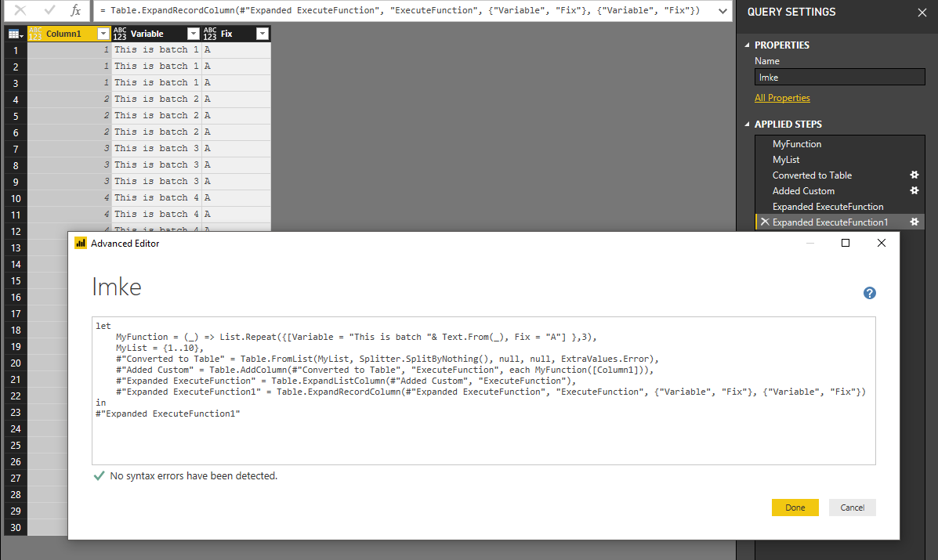Click Column1 cell in row 10
Image resolution: width=938 pixels, height=560 pixels.
(x=70, y=198)
